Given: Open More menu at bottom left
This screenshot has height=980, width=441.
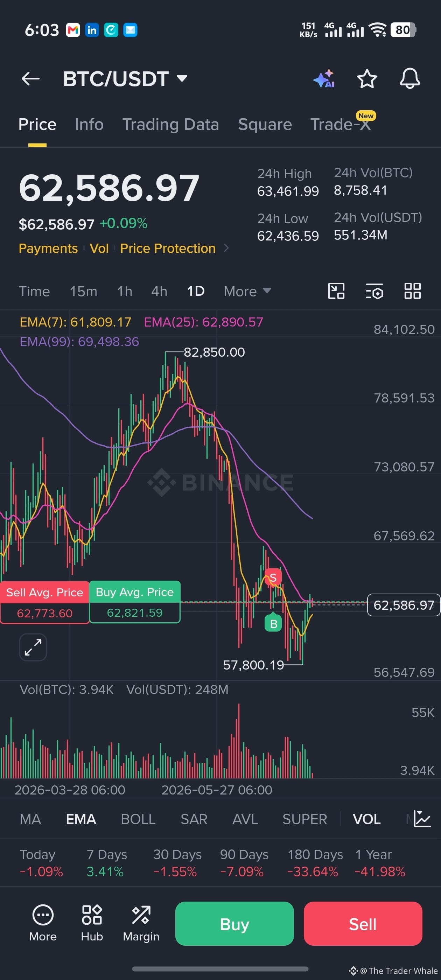Looking at the screenshot, I should (43, 923).
